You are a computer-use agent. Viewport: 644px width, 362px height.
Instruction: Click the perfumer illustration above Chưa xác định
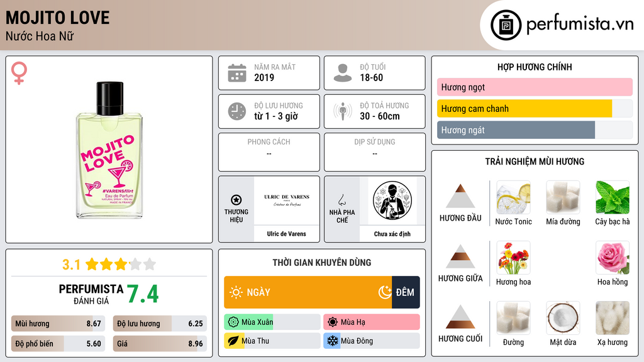(x=392, y=200)
